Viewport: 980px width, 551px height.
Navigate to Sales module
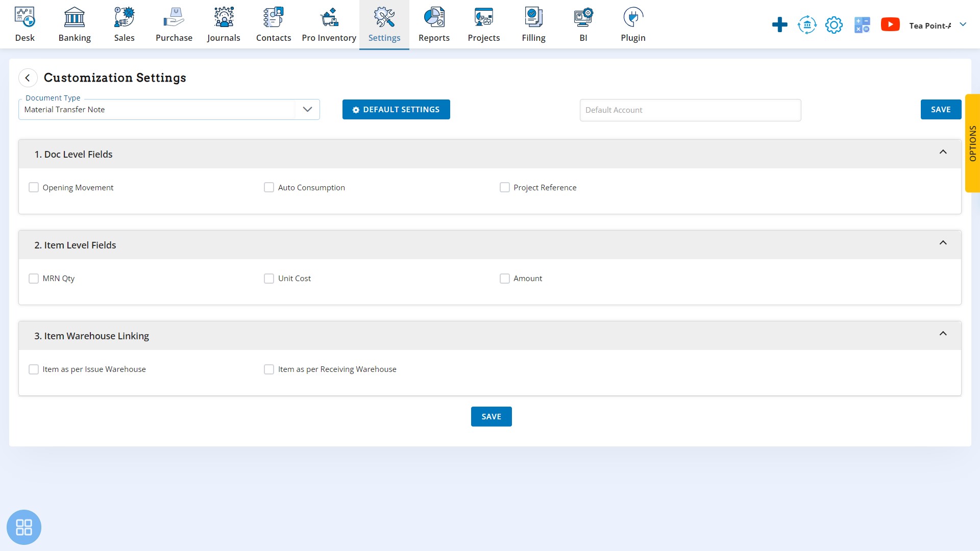(124, 24)
